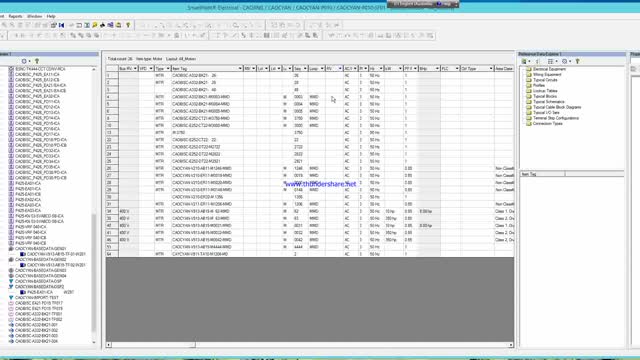Image resolution: width=640 pixels, height=360 pixels.
Task: Click the green tree icon in left explorer panel
Action: pyautogui.click(x=37, y=61)
